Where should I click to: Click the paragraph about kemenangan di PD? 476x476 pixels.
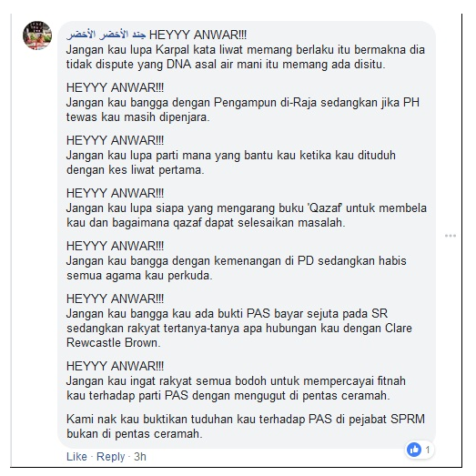237,268
